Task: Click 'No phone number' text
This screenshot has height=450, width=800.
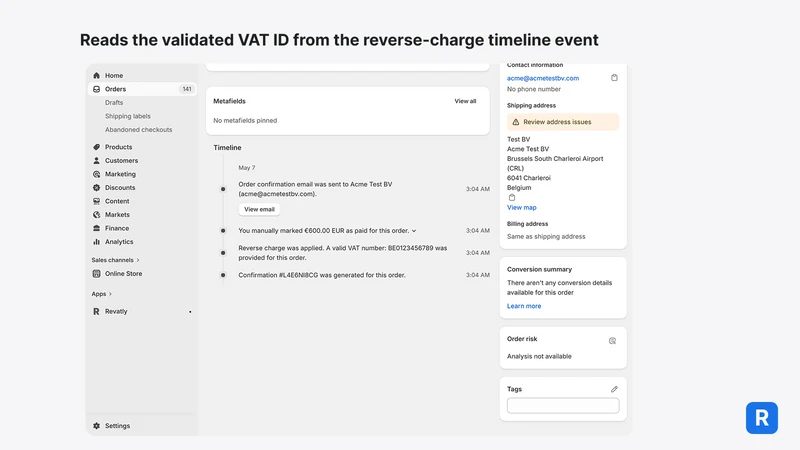Action: click(x=534, y=89)
